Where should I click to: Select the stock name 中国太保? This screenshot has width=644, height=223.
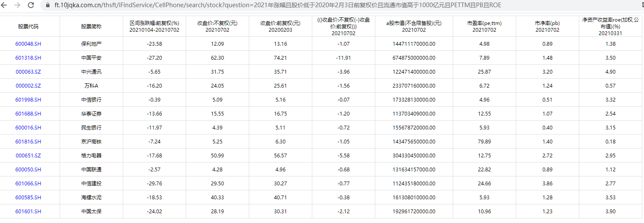(x=91, y=212)
